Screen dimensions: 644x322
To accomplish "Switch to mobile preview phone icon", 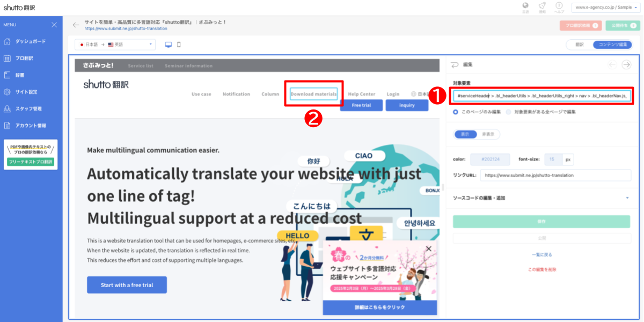I will pyautogui.click(x=179, y=45).
